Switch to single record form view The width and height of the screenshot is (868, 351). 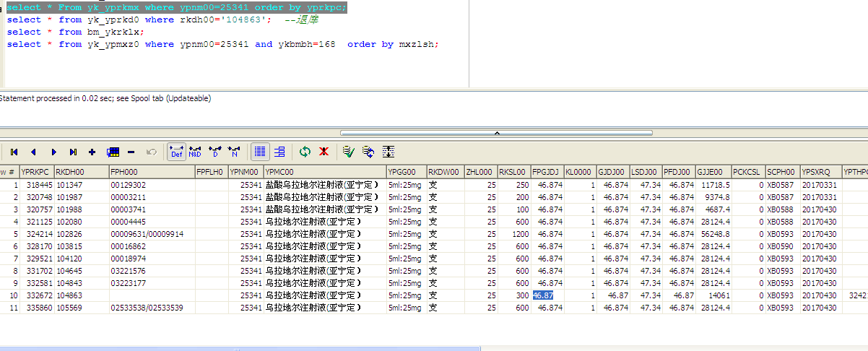coord(279,152)
